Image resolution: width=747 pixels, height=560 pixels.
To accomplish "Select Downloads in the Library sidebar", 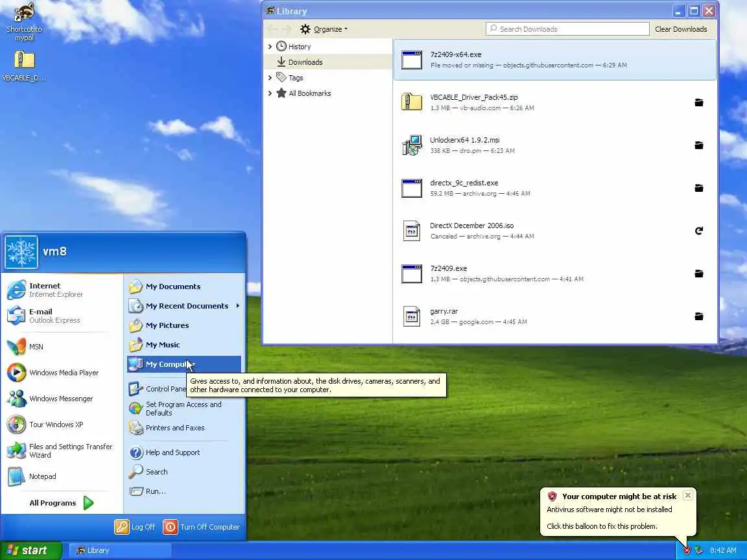I will coord(327,62).
